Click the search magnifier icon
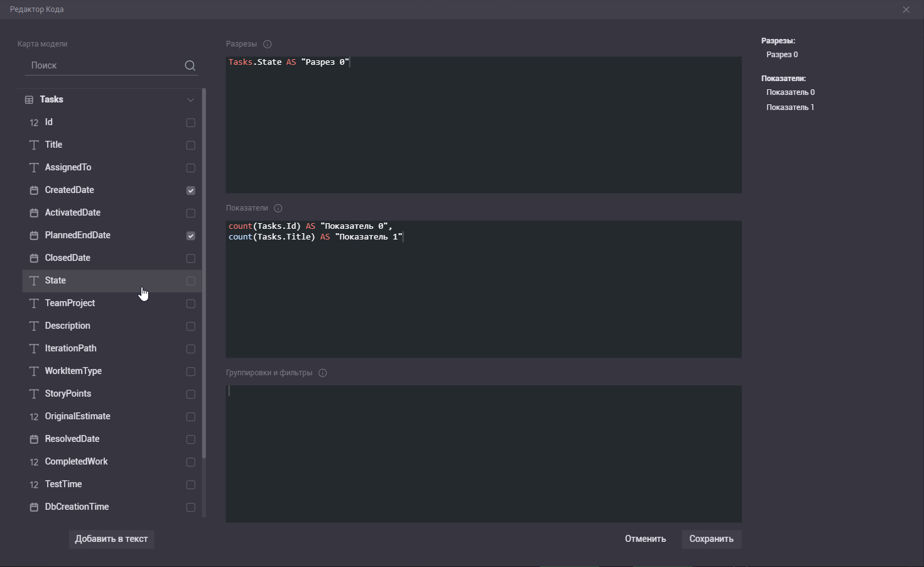This screenshot has height=567, width=924. [190, 65]
